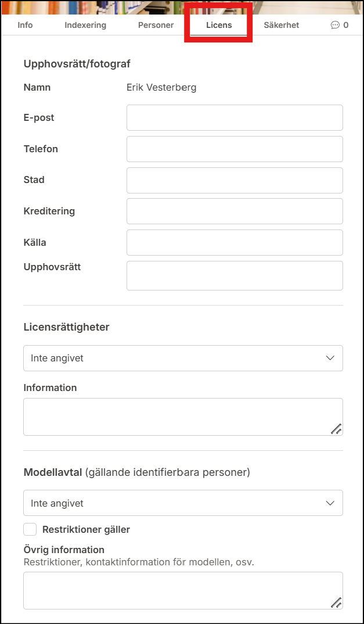
Task: Click the Övrig information text area
Action: [174, 590]
